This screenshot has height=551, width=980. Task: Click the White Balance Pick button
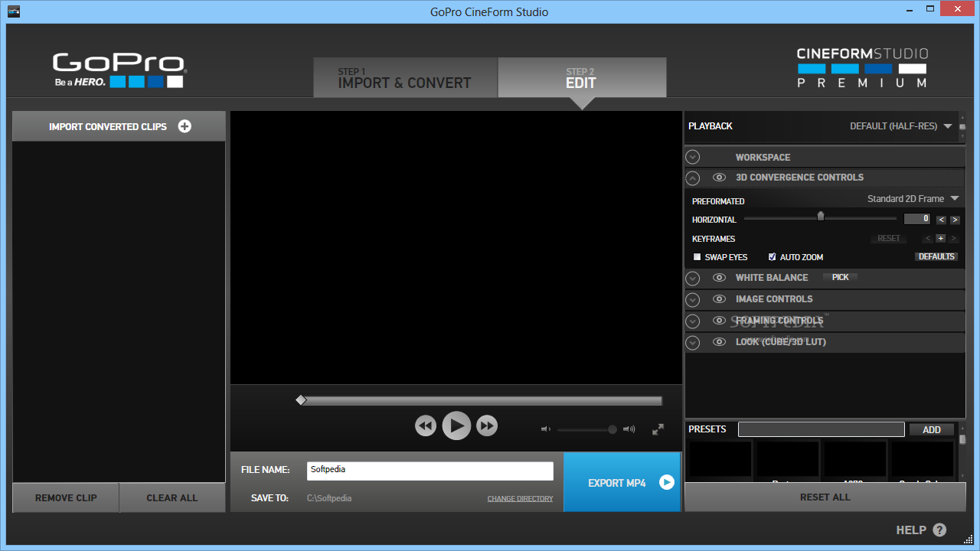[x=840, y=277]
